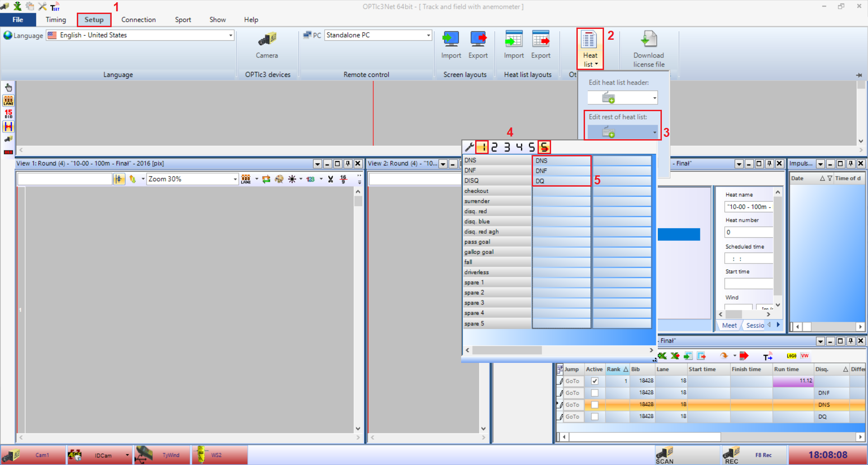
Task: Click TyWind anemometer status button
Action: click(x=162, y=455)
